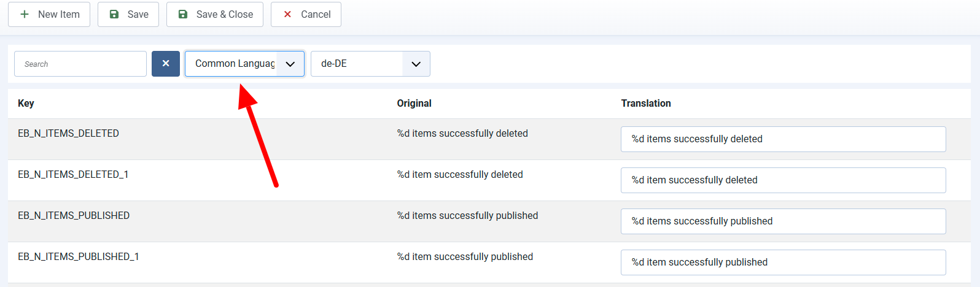This screenshot has height=287, width=980.
Task: Click the Cancel button label
Action: [316, 14]
